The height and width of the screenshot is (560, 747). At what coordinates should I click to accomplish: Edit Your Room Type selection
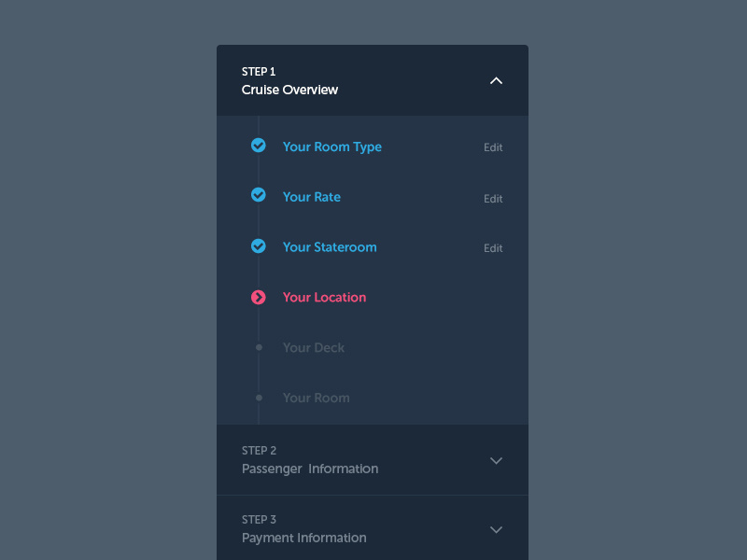(x=493, y=147)
